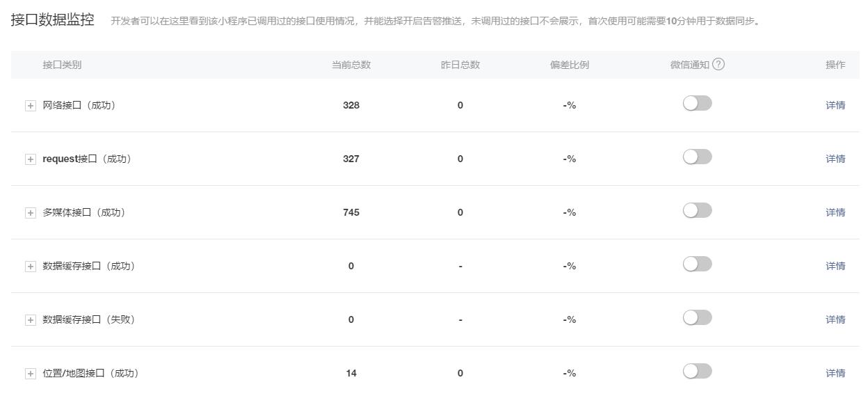Expand the 数据缓存接口（失败） row
Screen dimensions: 868x396
[x=30, y=320]
